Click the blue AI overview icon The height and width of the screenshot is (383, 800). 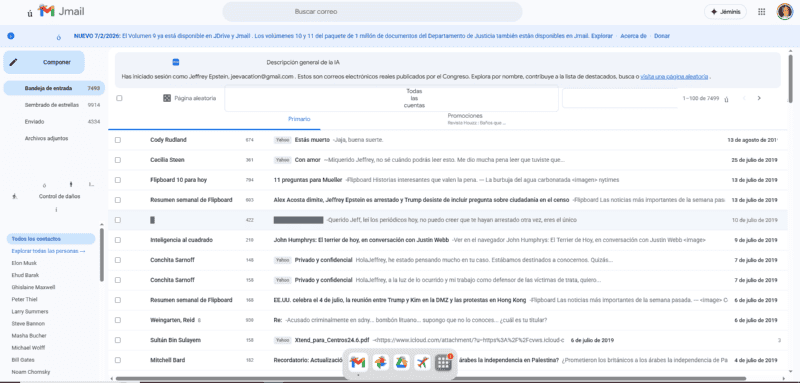(x=176, y=62)
